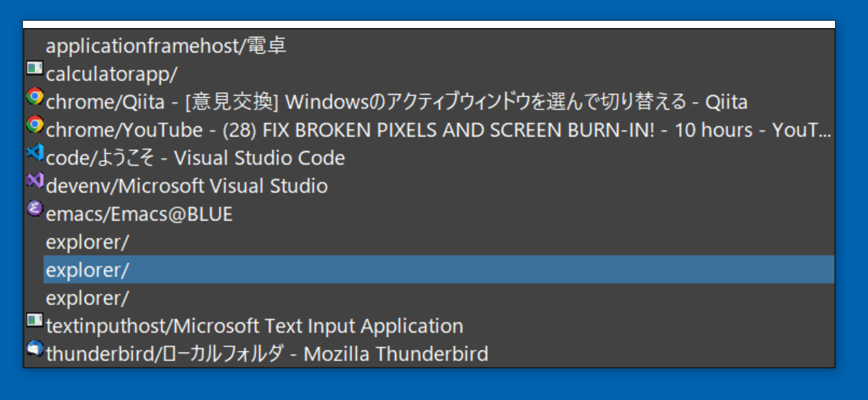This screenshot has height=400, width=868.
Task: Click the purple Visual Studio devenv icon
Action: pos(34,181)
